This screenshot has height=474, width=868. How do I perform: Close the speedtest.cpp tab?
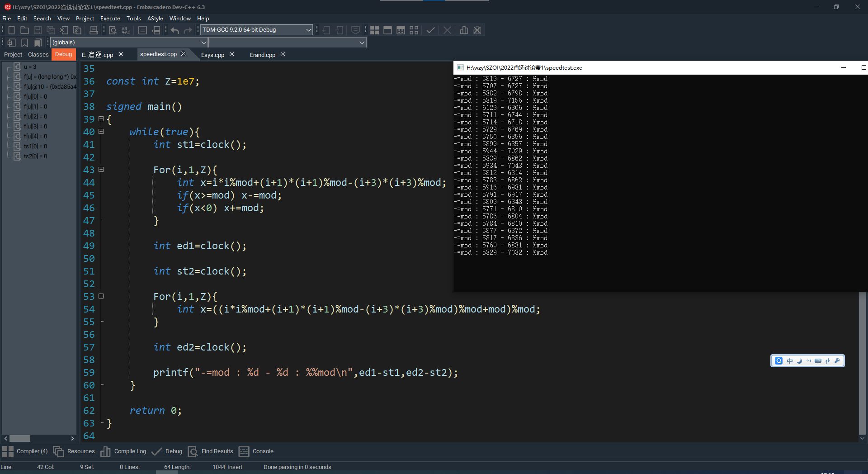184,54
